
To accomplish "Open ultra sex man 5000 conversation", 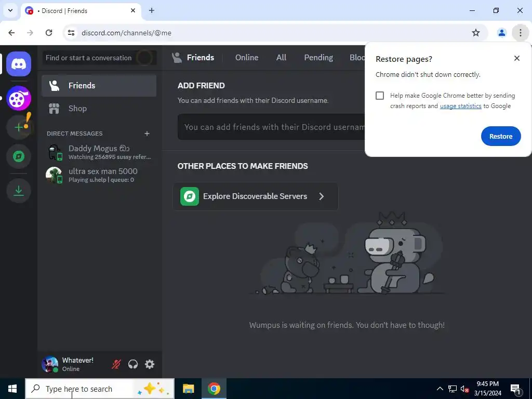I will click(99, 175).
